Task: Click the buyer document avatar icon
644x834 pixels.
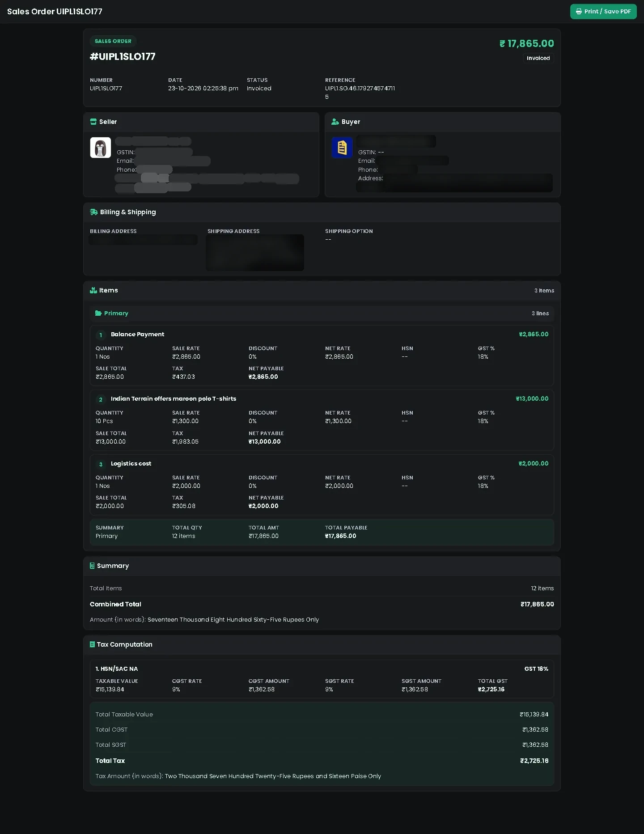Action: 342,148
